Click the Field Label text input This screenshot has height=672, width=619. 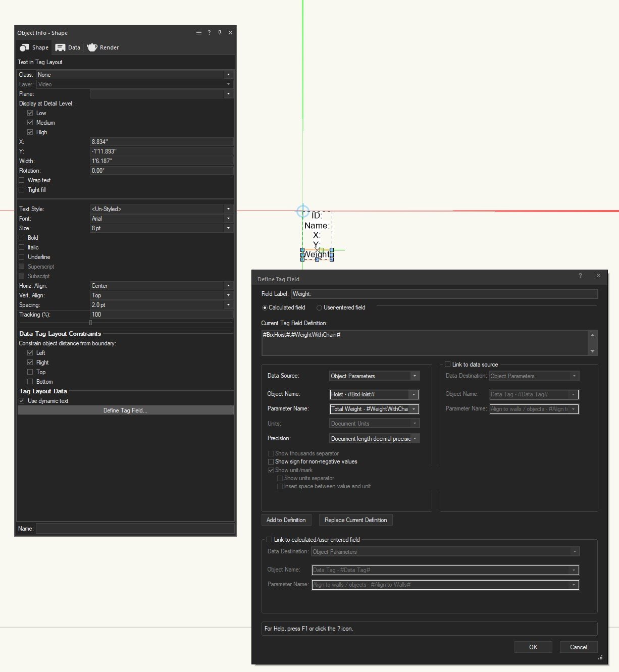444,294
